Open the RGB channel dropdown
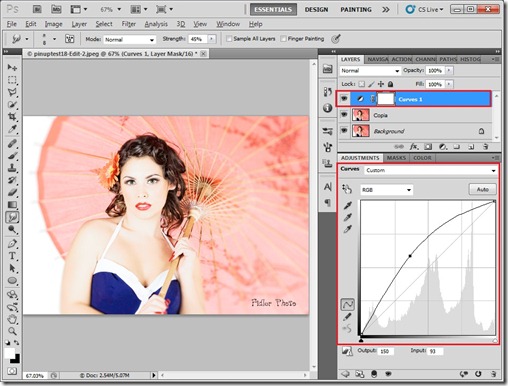Image resolution: width=508 pixels, height=386 pixels. (387, 190)
